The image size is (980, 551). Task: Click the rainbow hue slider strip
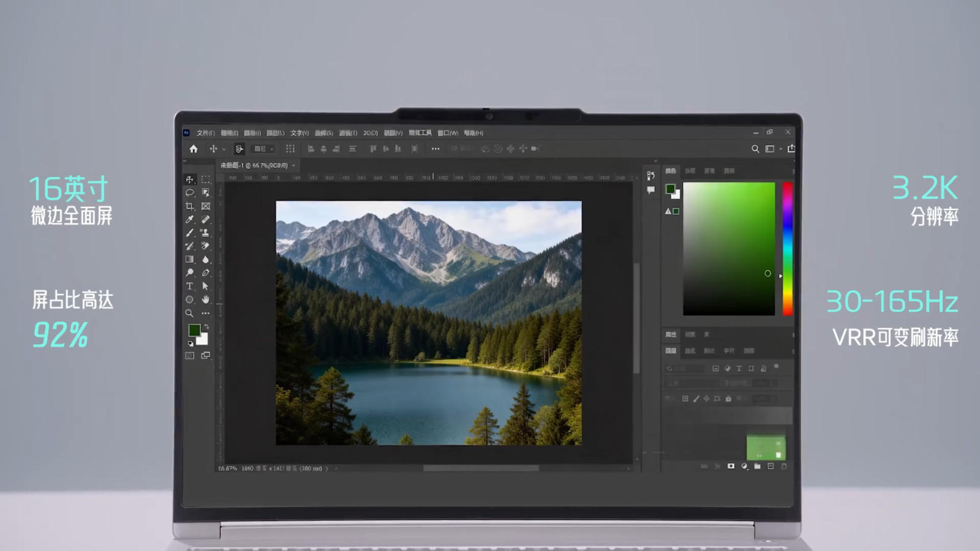[787, 249]
